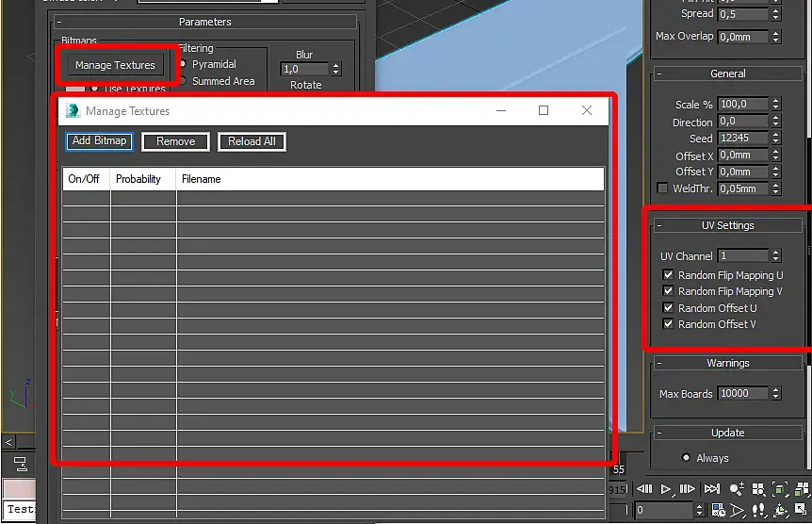Screen dimensions: 812x524
Task: Select Pyramidal filtering option
Action: tap(183, 64)
